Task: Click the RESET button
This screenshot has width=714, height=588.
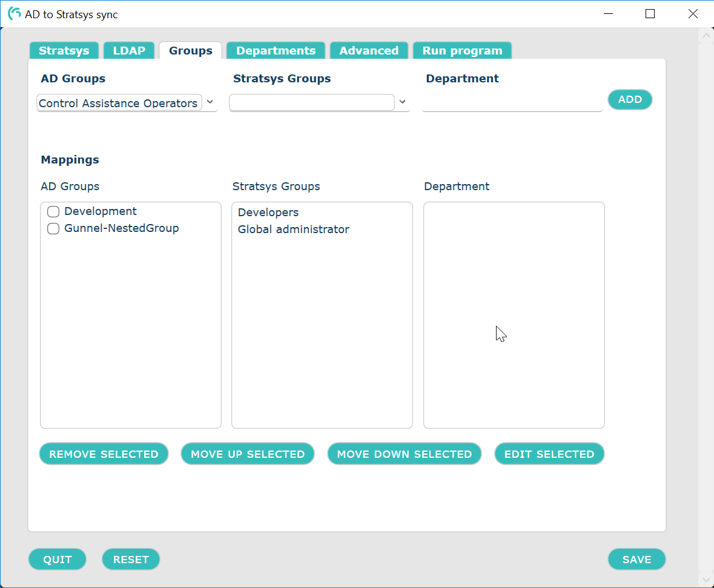Action: pyautogui.click(x=131, y=560)
